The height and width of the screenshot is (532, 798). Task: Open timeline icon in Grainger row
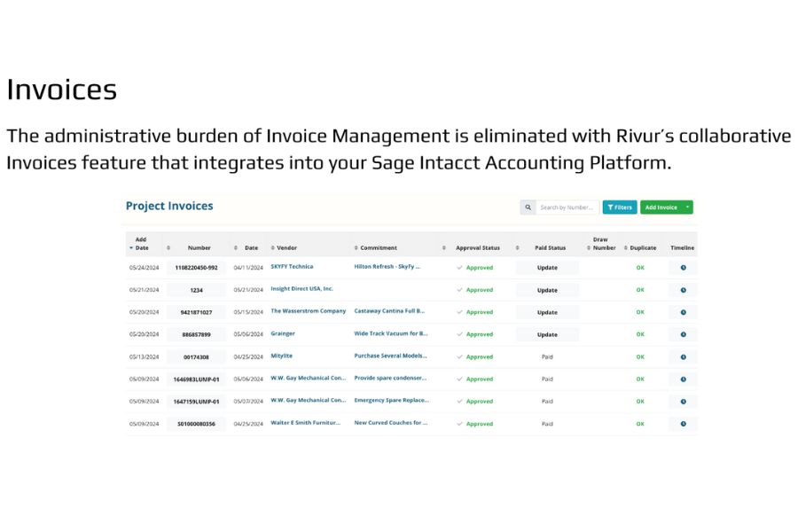coord(683,334)
